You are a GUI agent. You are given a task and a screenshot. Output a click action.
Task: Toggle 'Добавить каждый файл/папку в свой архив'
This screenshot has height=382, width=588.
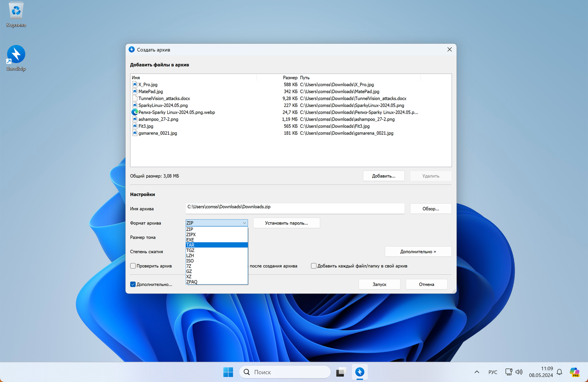(314, 266)
